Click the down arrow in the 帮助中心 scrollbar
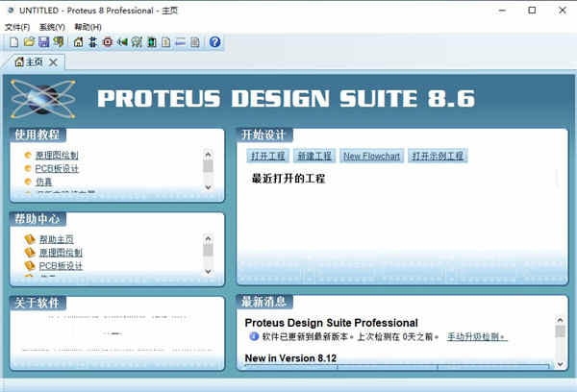This screenshot has width=577, height=392. pos(208,271)
